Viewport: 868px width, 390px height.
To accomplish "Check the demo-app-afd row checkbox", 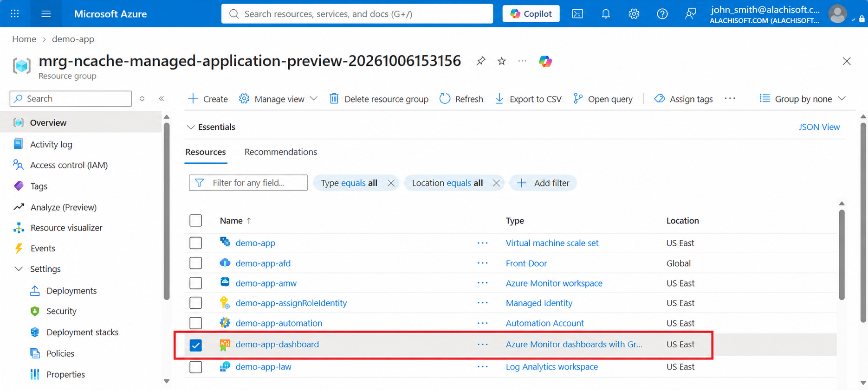I will point(196,263).
